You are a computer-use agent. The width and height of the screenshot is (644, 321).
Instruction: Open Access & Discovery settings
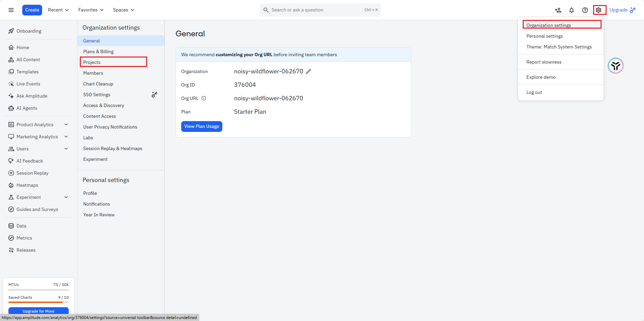(x=121, y=105)
